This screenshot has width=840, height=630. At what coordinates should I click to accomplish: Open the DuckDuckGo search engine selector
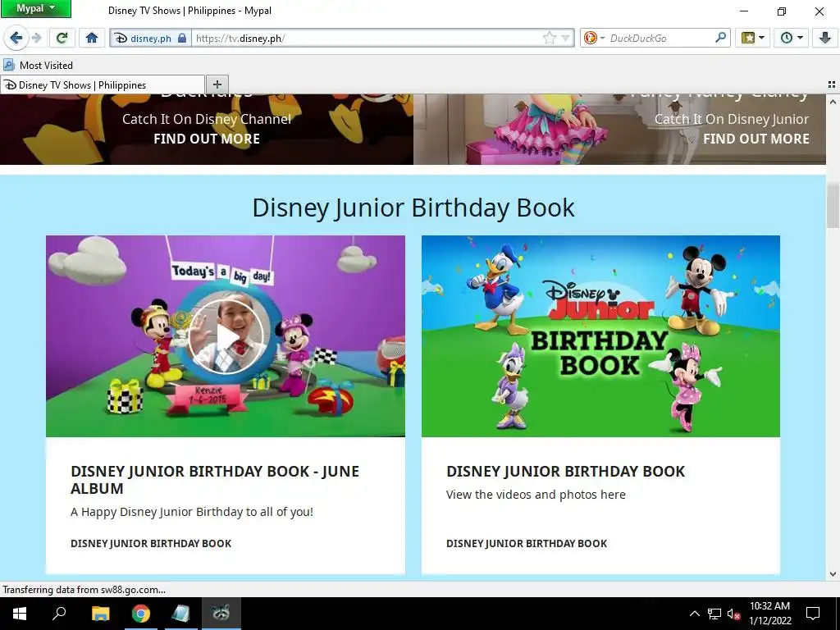coord(594,38)
